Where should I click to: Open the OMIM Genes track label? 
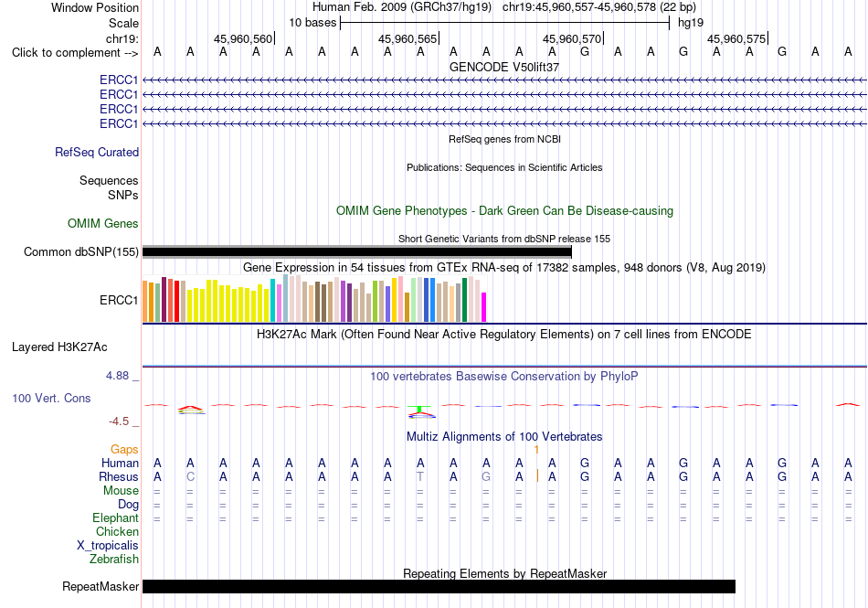pyautogui.click(x=103, y=224)
